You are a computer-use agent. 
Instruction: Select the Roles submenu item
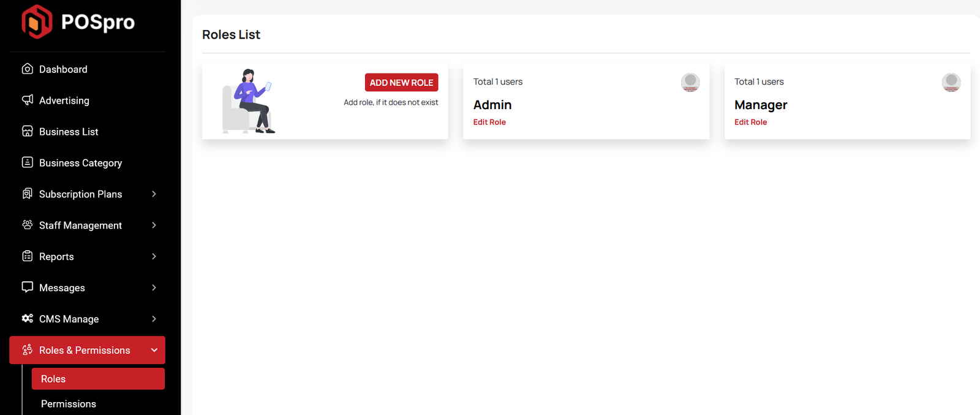tap(53, 379)
